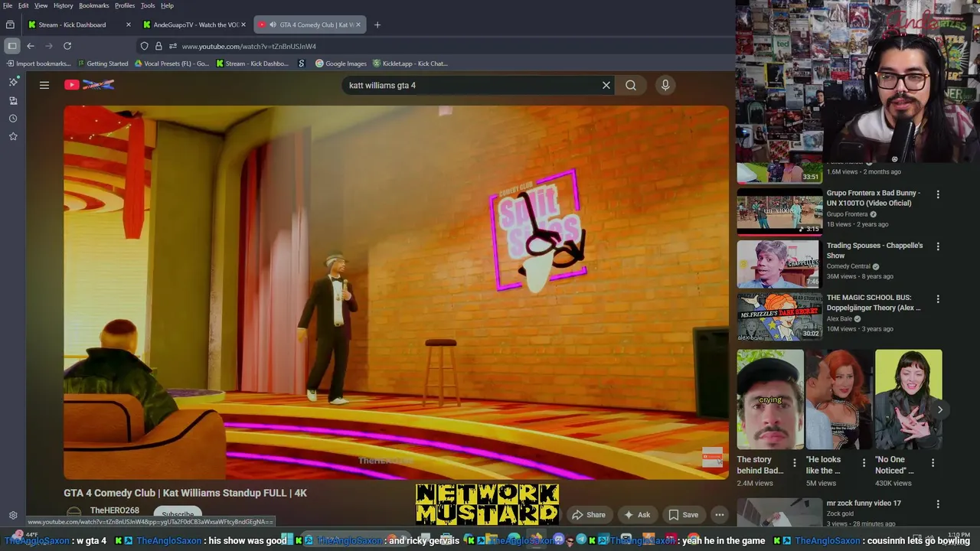Open YouTube hamburger guide menu
The image size is (980, 551).
coord(44,85)
